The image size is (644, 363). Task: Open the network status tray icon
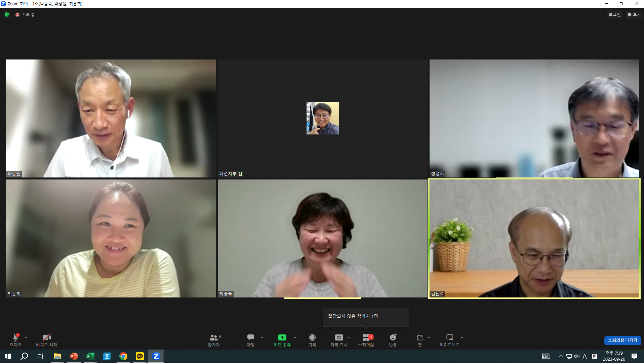pos(569,356)
